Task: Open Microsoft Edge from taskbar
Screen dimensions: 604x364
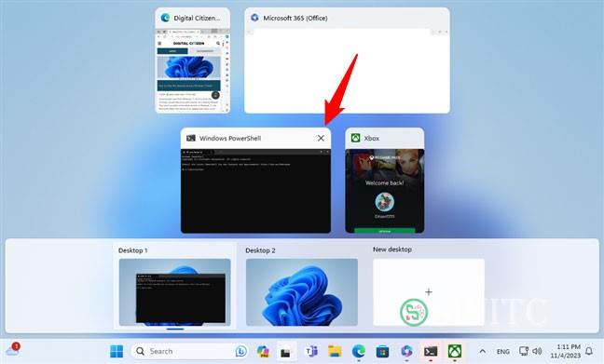Action: [359, 351]
